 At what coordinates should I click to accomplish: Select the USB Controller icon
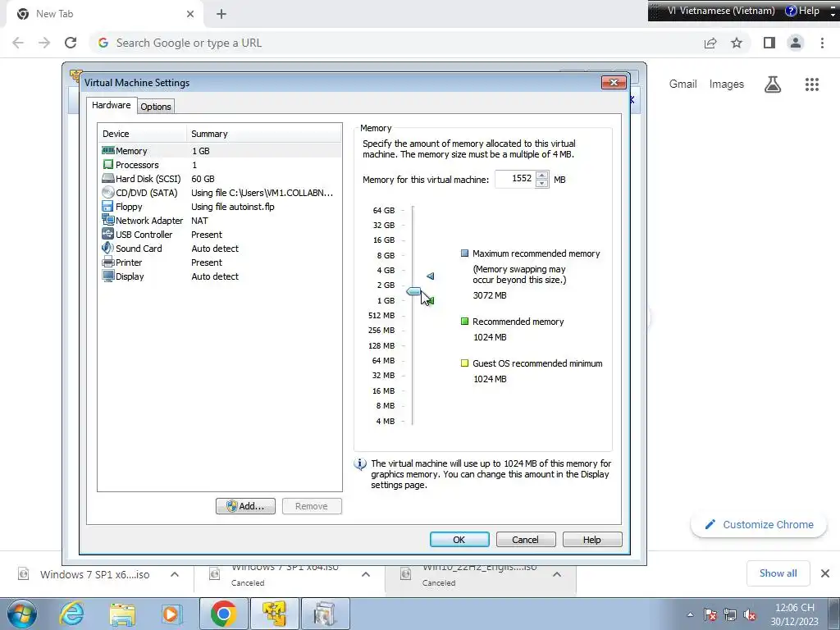107,234
